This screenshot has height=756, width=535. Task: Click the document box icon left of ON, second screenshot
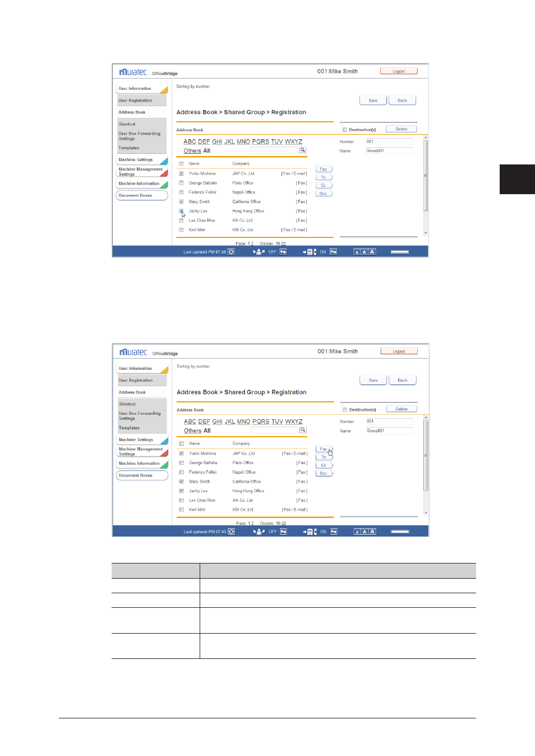pyautogui.click(x=310, y=532)
